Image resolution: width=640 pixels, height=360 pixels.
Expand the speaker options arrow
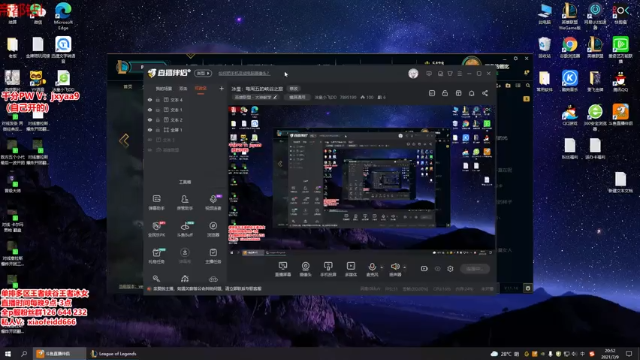tap(404, 267)
